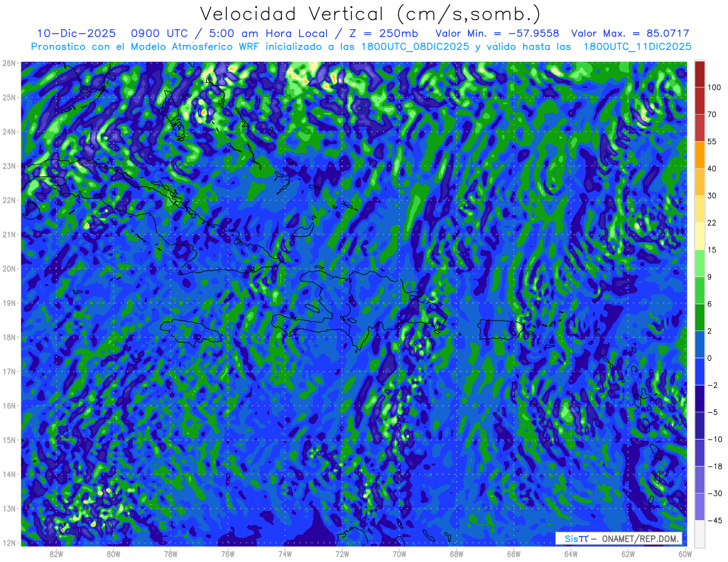The height and width of the screenshot is (562, 728).
Task: Click the "60W" longitude label
Action: [x=685, y=554]
